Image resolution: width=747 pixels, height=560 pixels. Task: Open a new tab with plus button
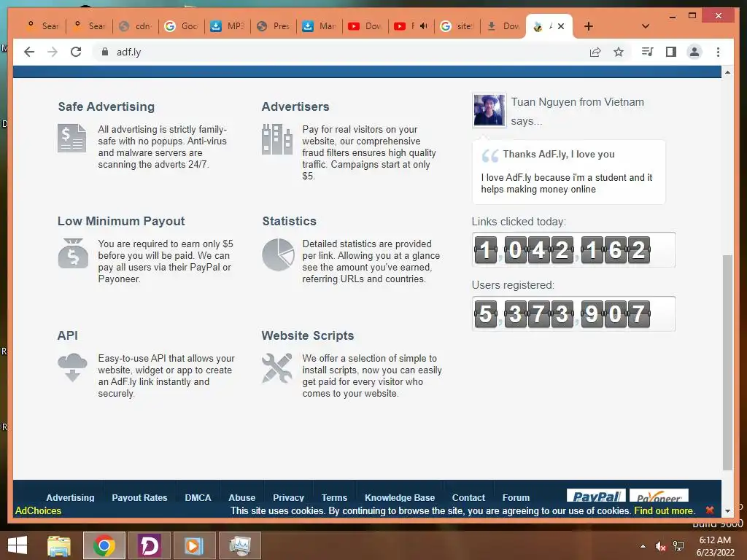click(589, 26)
